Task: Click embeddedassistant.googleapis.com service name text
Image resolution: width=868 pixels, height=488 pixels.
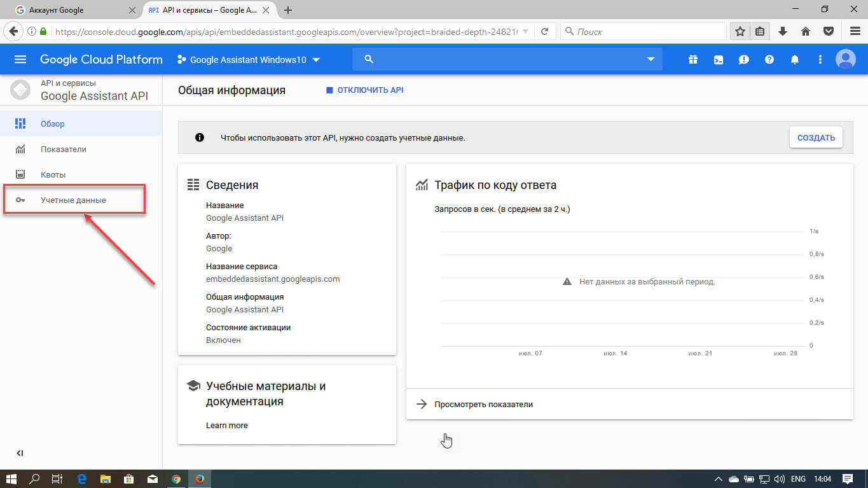Action: coord(273,279)
